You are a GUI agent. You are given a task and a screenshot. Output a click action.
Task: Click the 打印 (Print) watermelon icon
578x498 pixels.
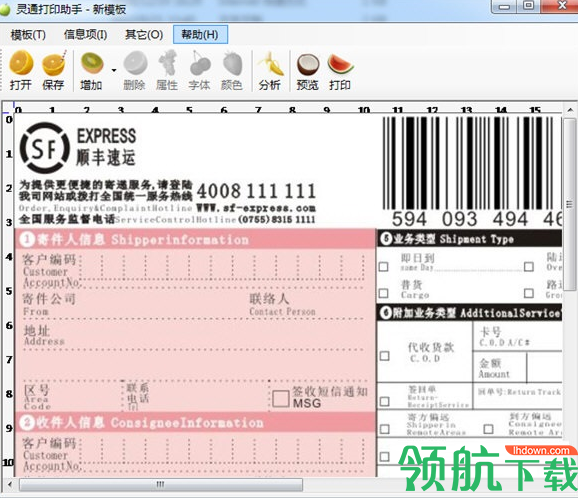click(x=340, y=63)
